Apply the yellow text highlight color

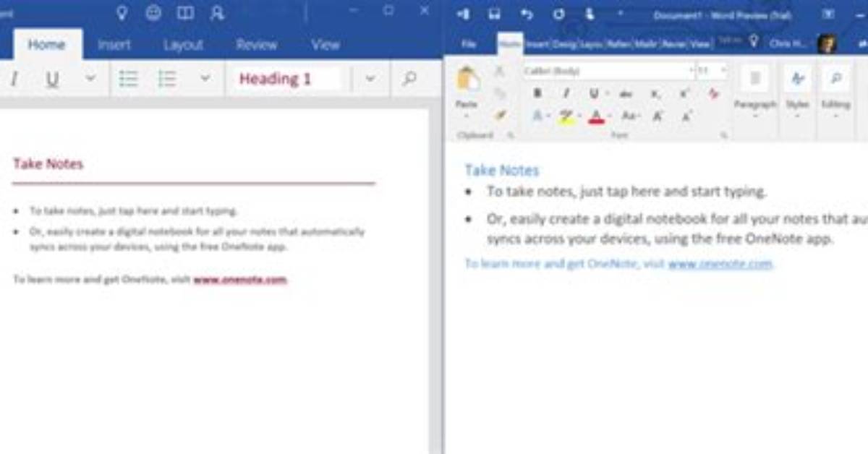(566, 116)
